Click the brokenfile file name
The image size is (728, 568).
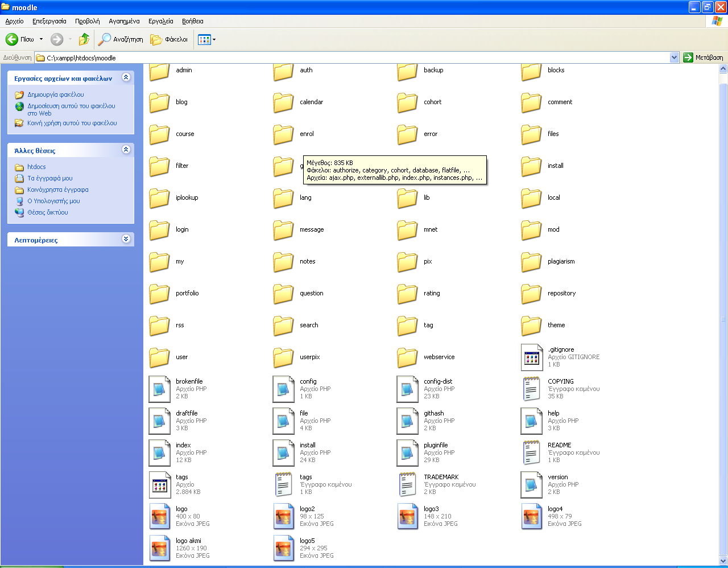189,382
